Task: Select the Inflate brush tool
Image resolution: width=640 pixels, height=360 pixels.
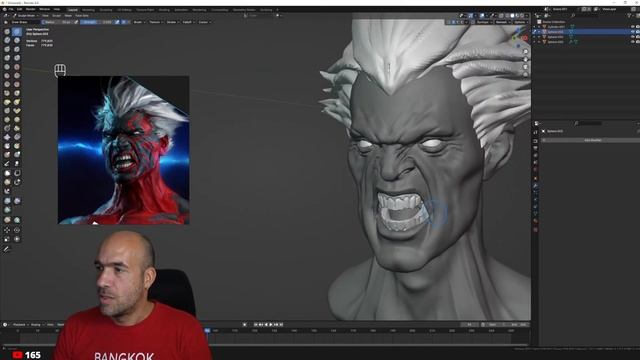Action: pos(7,58)
